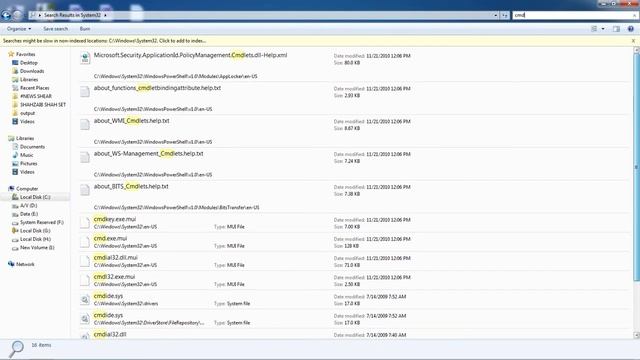Click the views icon in toolbar

(x=594, y=29)
